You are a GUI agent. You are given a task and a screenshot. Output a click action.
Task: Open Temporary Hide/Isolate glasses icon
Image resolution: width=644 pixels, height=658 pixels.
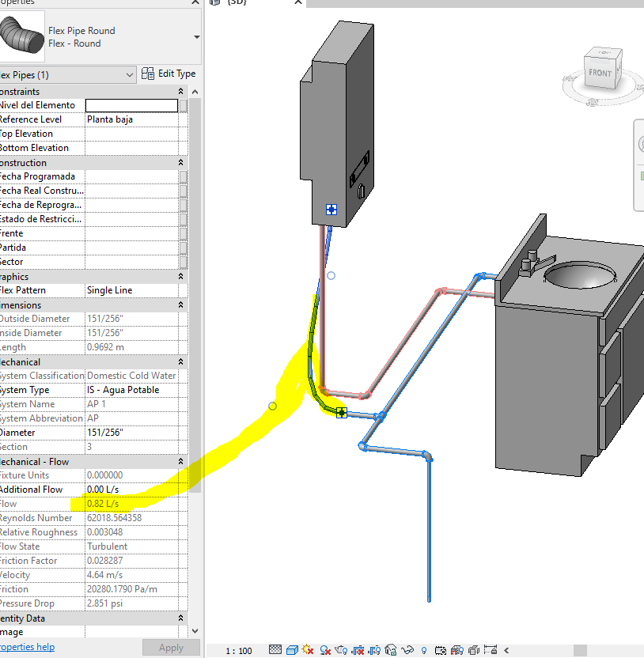[x=407, y=649]
